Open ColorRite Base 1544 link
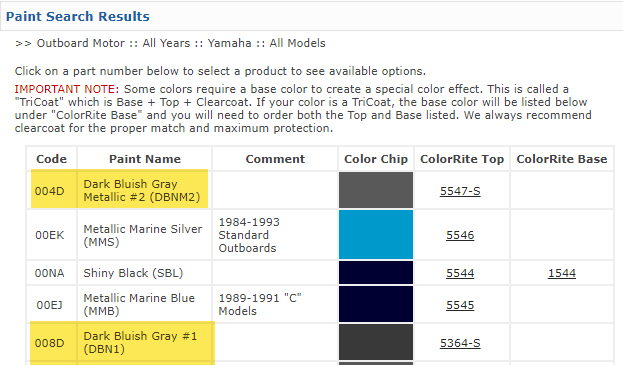 (562, 273)
